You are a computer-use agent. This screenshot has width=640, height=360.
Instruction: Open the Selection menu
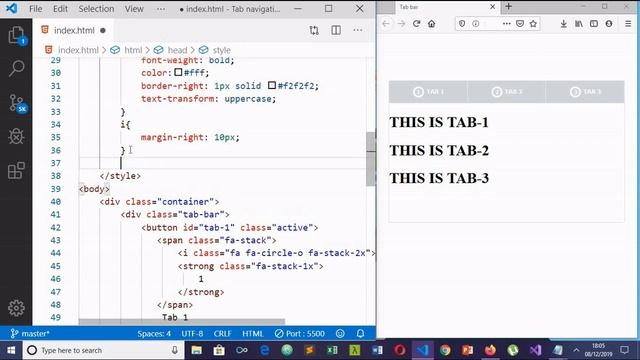tap(96, 9)
